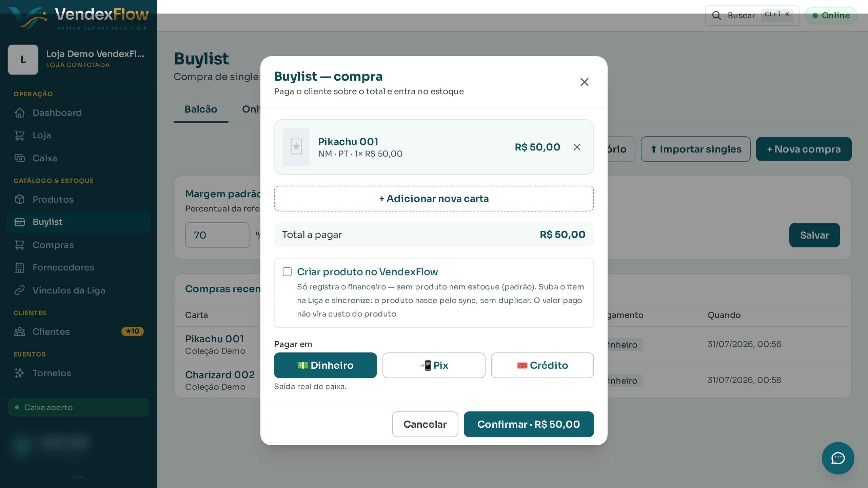
Task: Open the Buscar search box
Action: pos(752,16)
